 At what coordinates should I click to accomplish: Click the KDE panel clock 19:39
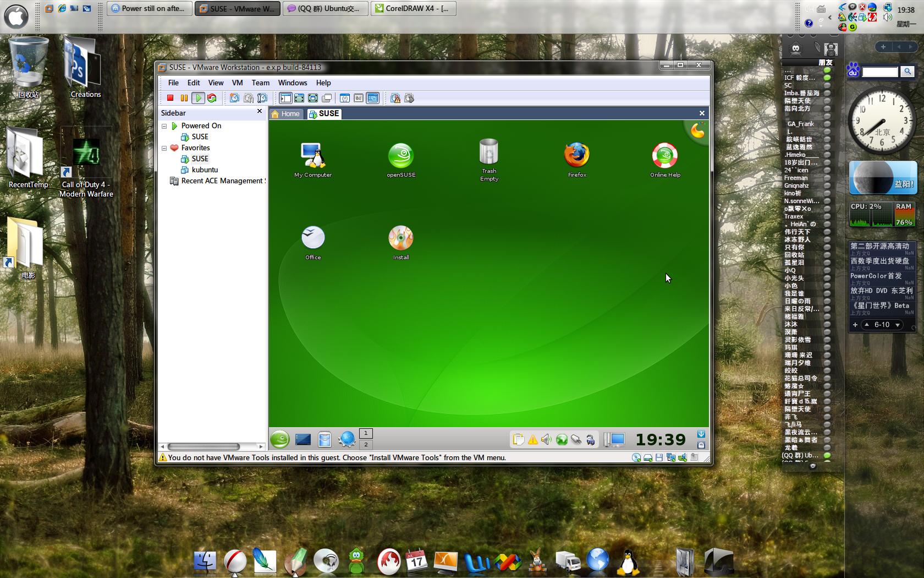pyautogui.click(x=661, y=439)
